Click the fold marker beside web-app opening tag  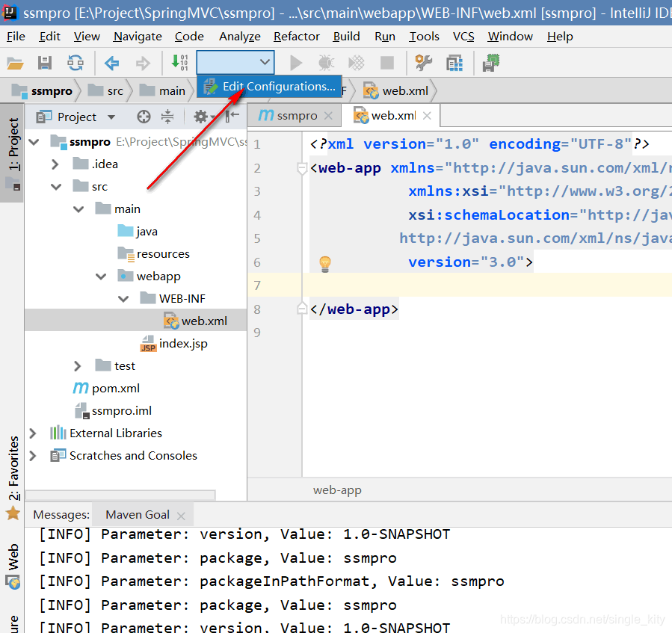(x=302, y=168)
